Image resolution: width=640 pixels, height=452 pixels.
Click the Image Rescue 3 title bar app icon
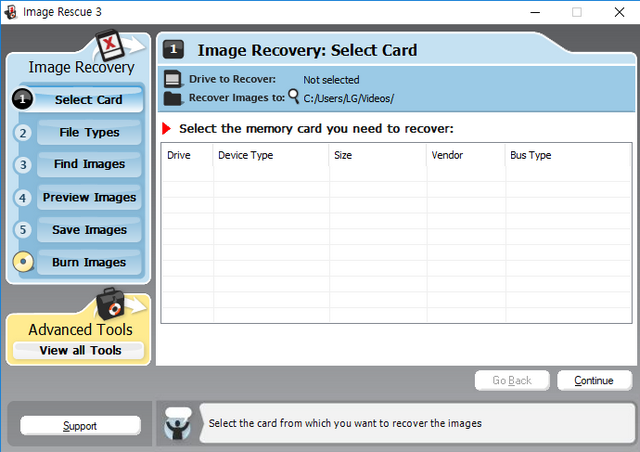pyautogui.click(x=11, y=12)
